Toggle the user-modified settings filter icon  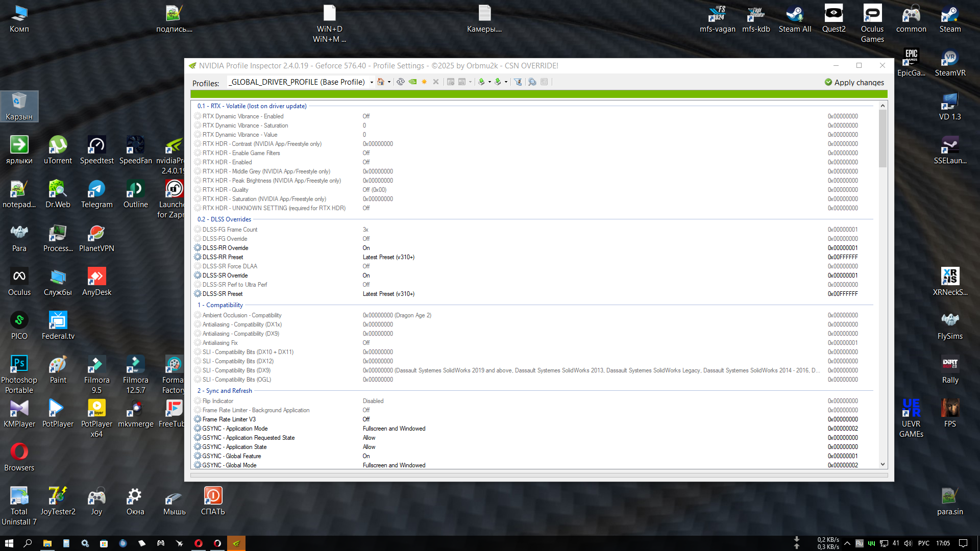click(x=518, y=82)
